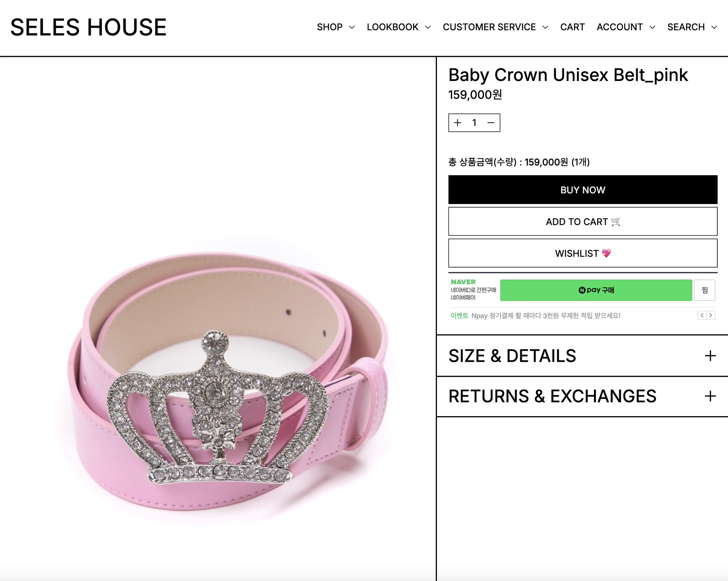Open the SEARCH dropdown

[x=692, y=27]
